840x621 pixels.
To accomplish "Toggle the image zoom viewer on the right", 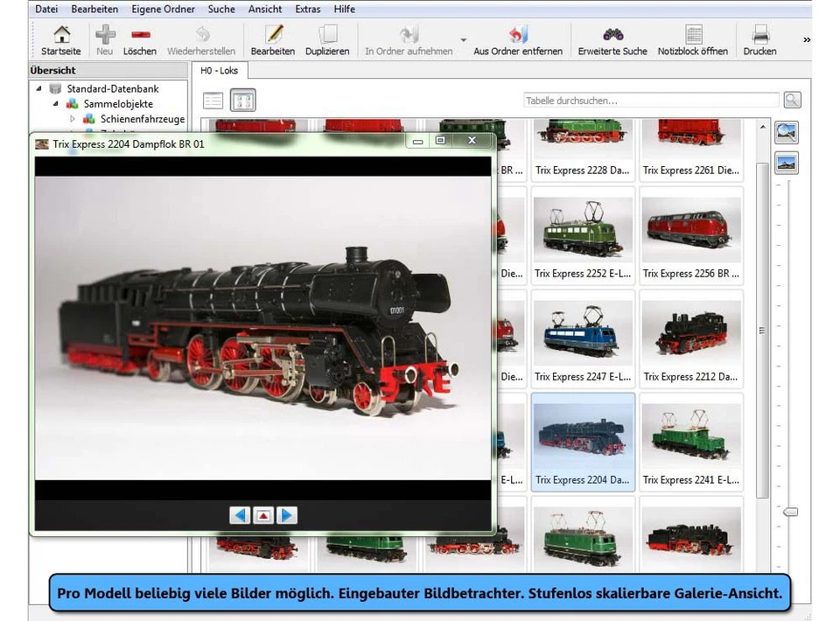I will tap(786, 132).
